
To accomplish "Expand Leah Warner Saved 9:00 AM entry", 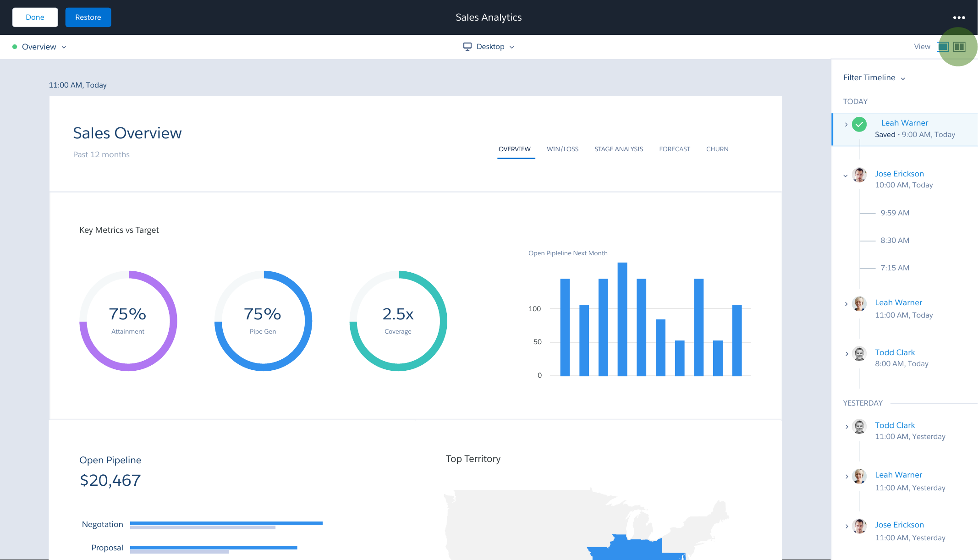I will coord(846,125).
